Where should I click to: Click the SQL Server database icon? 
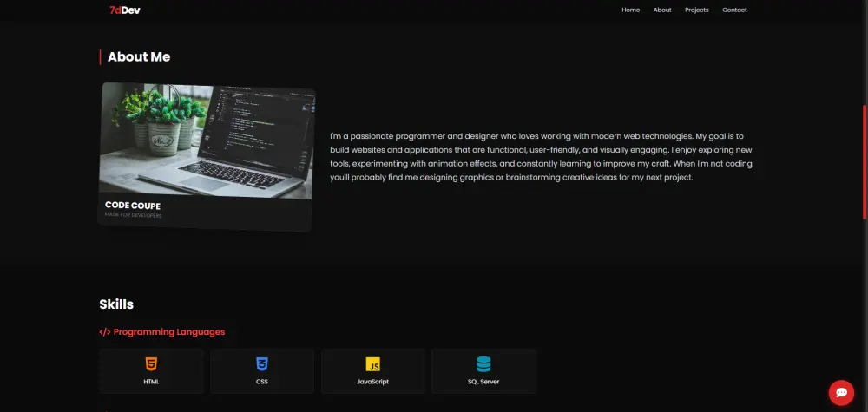483,364
